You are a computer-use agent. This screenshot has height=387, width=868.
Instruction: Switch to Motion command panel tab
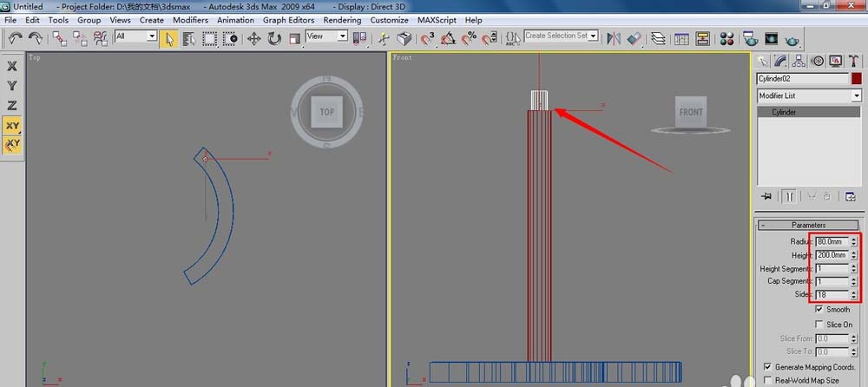(x=817, y=61)
